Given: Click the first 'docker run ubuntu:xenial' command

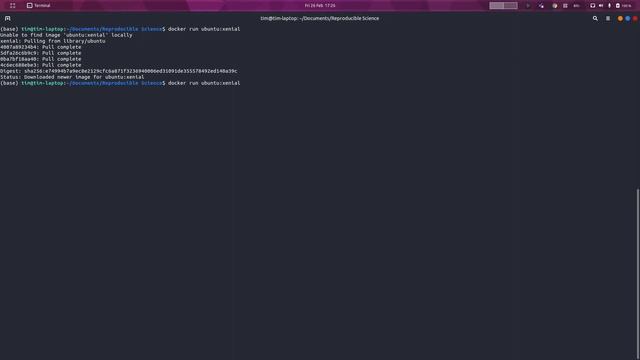Looking at the screenshot, I should click(204, 29).
